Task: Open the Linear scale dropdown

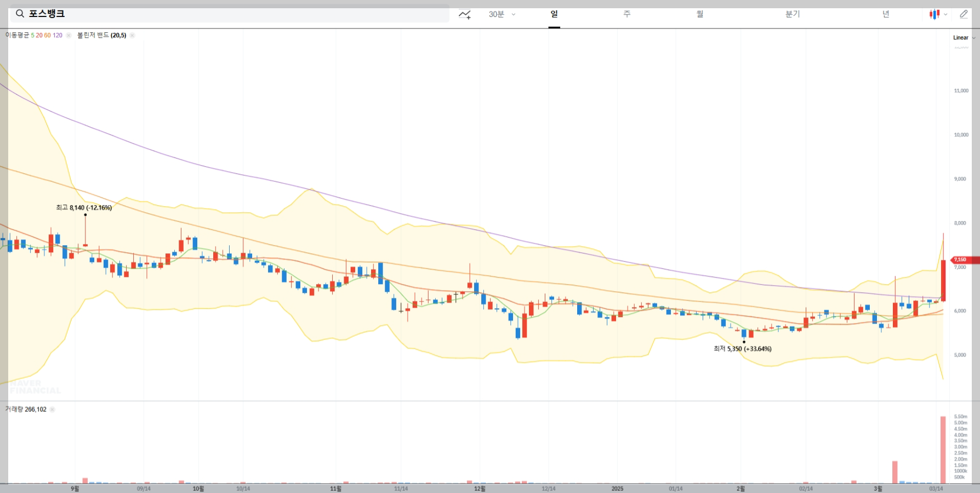Action: (964, 38)
